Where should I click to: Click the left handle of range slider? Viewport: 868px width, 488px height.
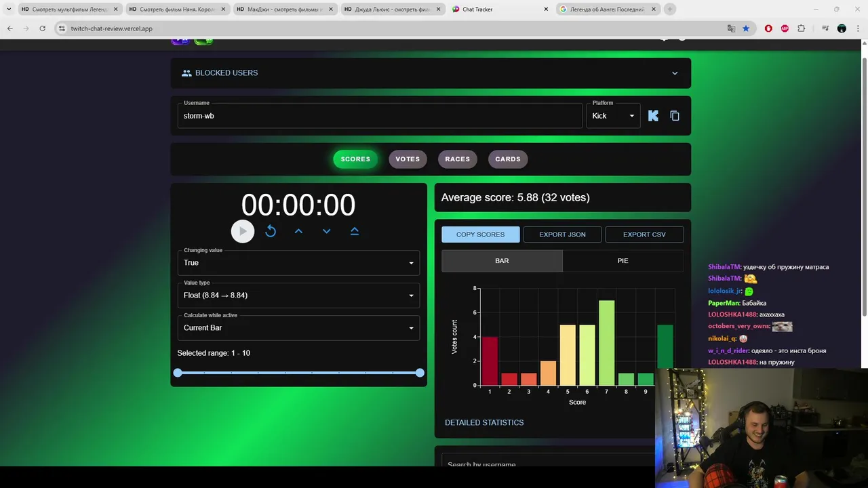tap(178, 373)
